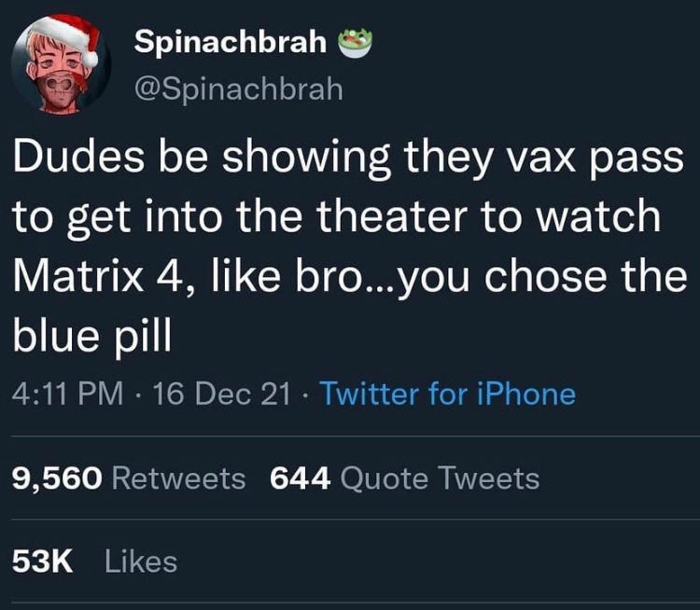Open the Likes list label

(141, 561)
